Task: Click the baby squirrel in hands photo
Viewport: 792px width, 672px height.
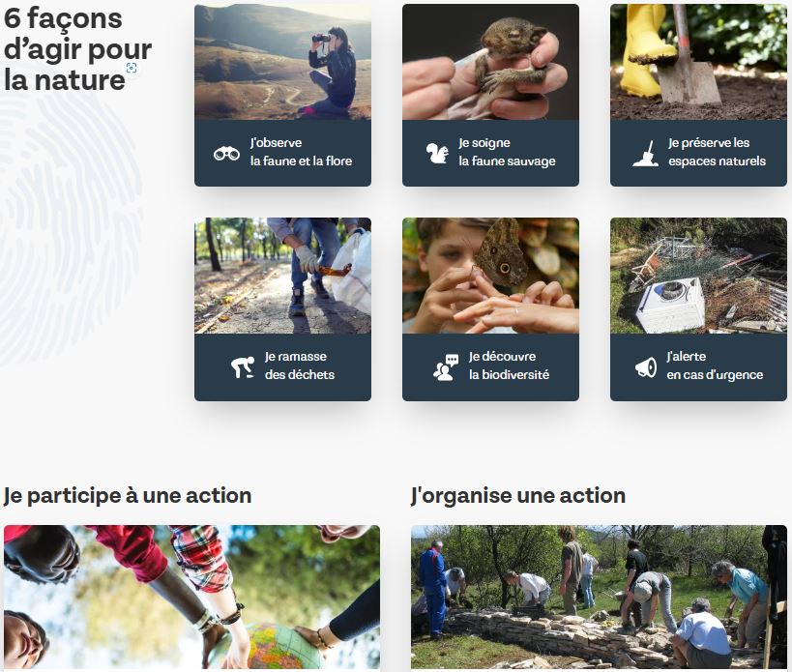Action: coord(490,62)
